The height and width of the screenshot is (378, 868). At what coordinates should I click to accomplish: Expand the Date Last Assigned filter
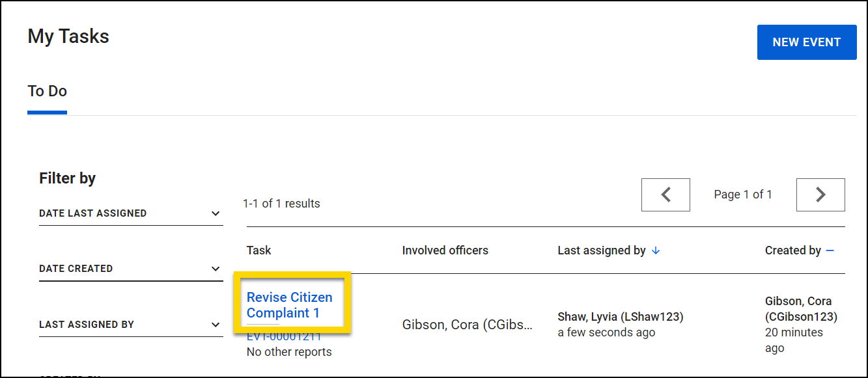coord(130,213)
